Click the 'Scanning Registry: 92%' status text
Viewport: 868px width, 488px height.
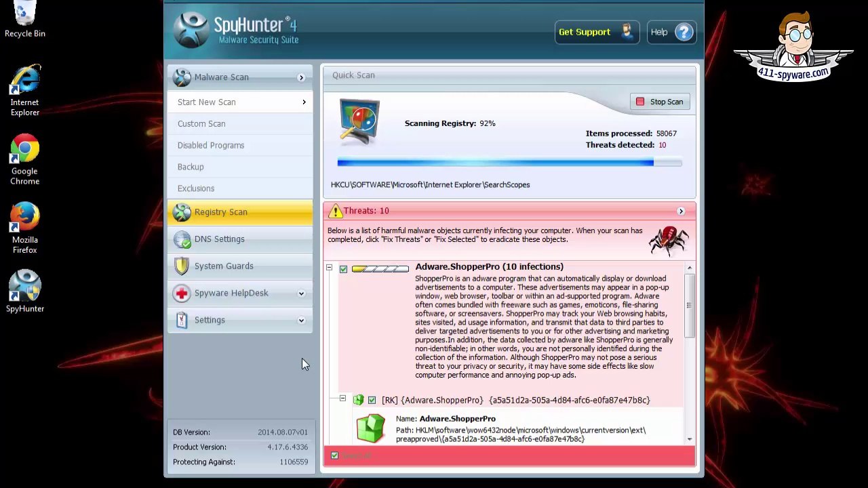click(x=450, y=124)
